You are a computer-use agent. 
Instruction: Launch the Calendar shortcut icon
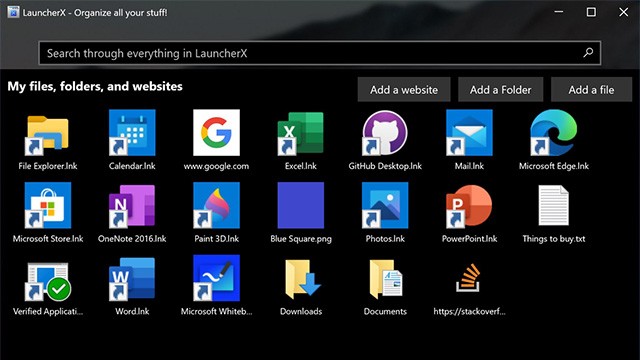tap(132, 132)
